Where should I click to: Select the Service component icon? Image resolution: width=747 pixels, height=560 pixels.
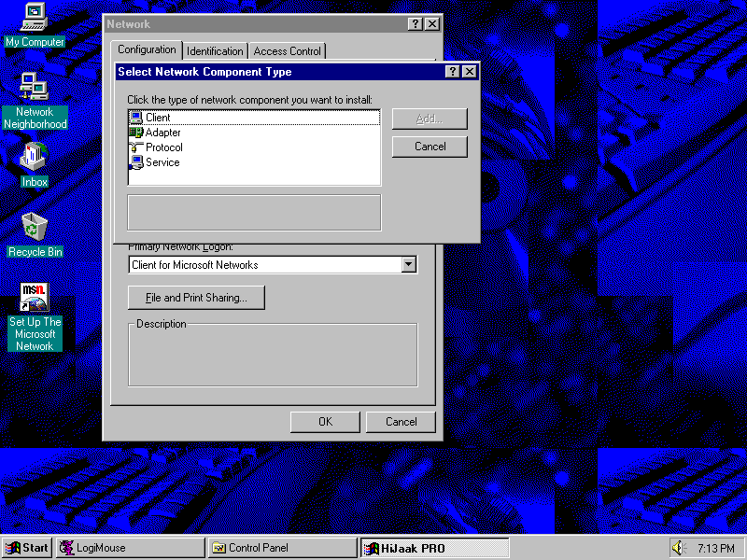pyautogui.click(x=136, y=162)
